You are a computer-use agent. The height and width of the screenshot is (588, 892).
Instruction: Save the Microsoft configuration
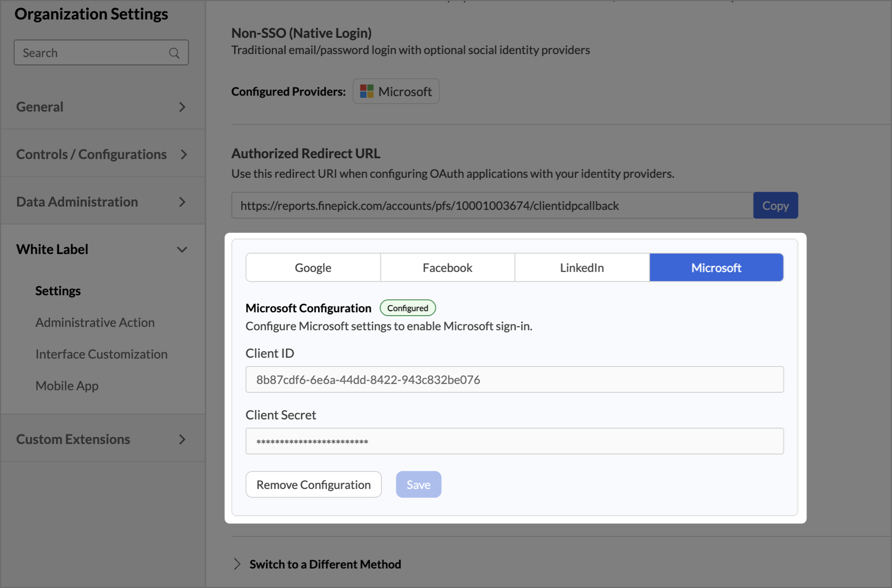419,485
